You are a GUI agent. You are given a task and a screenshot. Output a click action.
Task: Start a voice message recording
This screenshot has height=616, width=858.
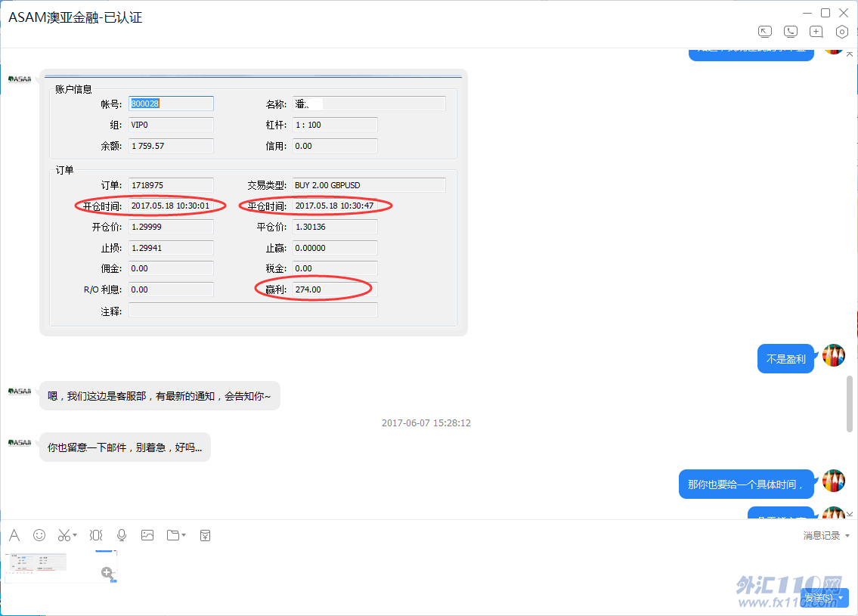pos(122,535)
